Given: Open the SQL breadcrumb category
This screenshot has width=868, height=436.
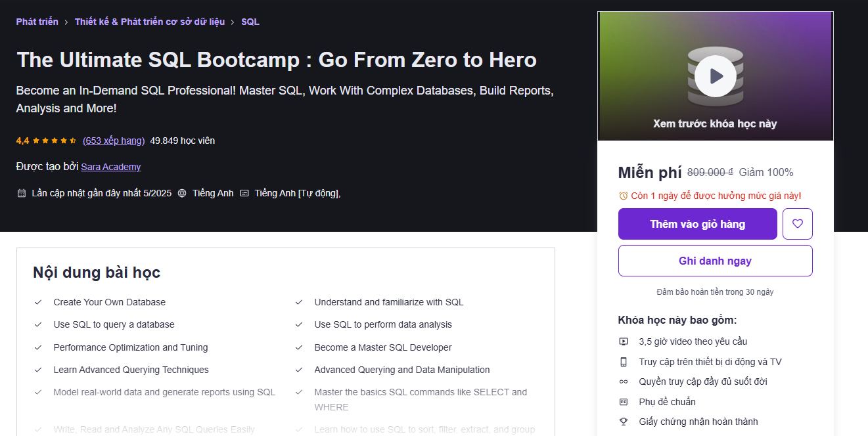Looking at the screenshot, I should 250,22.
